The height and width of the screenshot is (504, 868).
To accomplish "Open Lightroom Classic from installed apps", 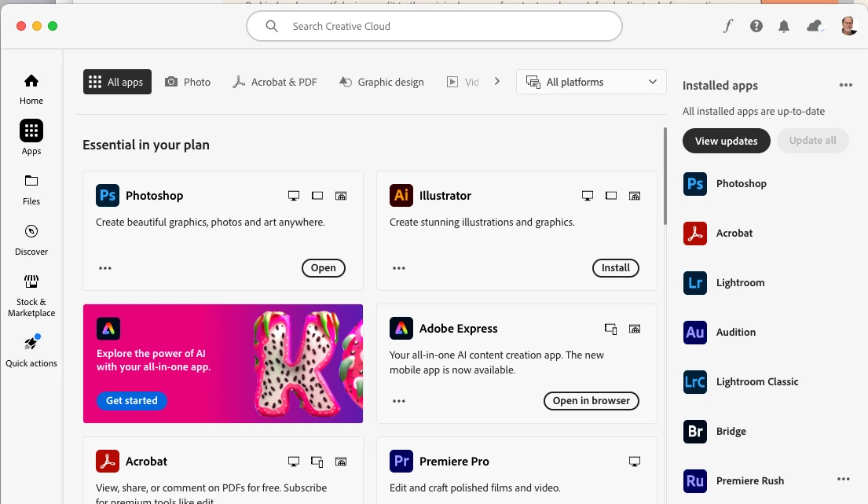I will pos(741,381).
